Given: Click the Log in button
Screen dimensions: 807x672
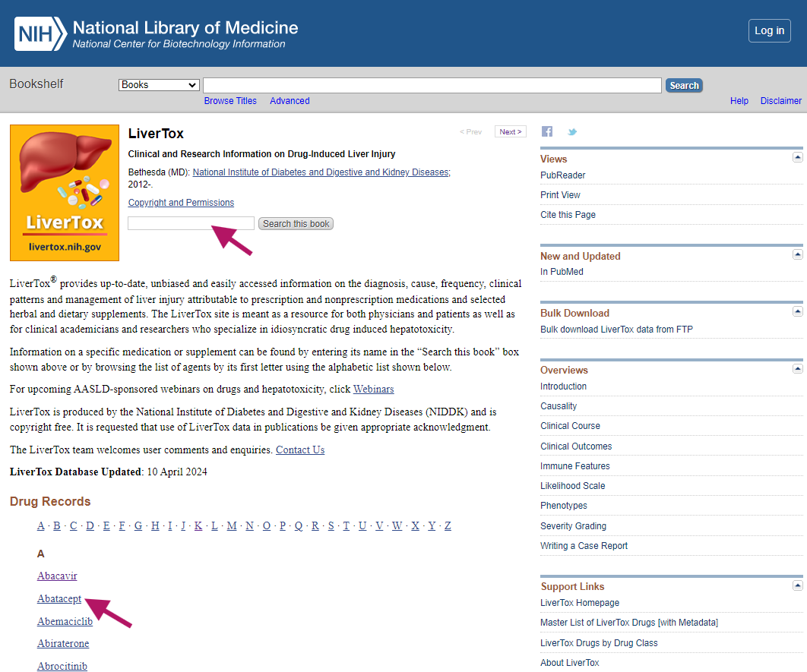Looking at the screenshot, I should pos(770,31).
